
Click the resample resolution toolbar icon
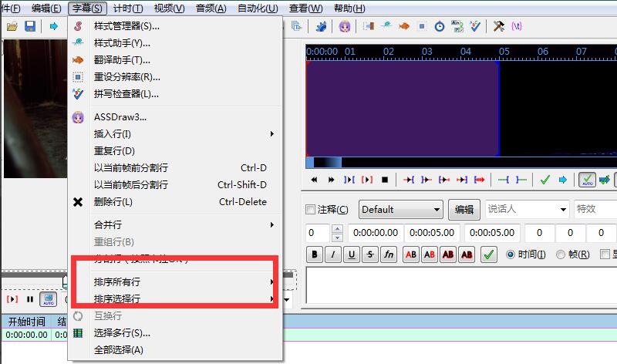[x=422, y=26]
